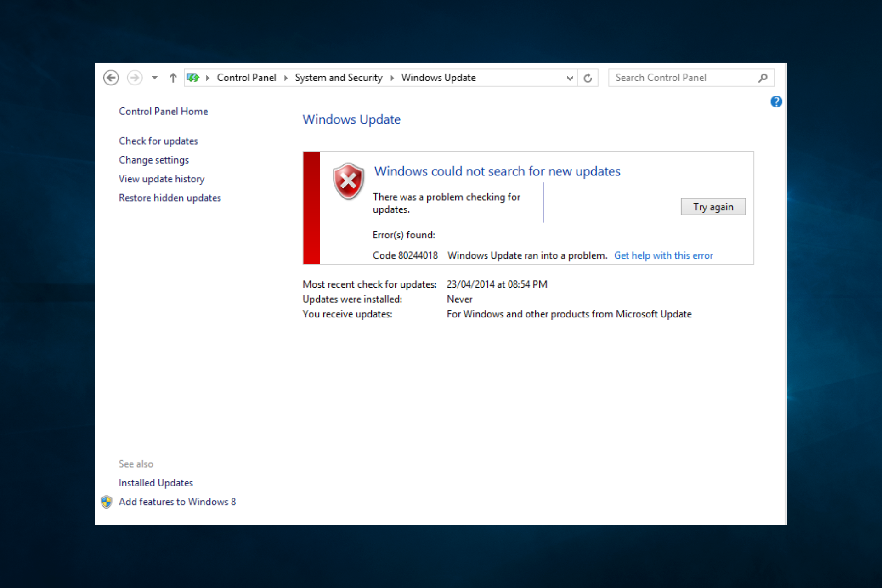Click the blue Help question mark icon

776,102
